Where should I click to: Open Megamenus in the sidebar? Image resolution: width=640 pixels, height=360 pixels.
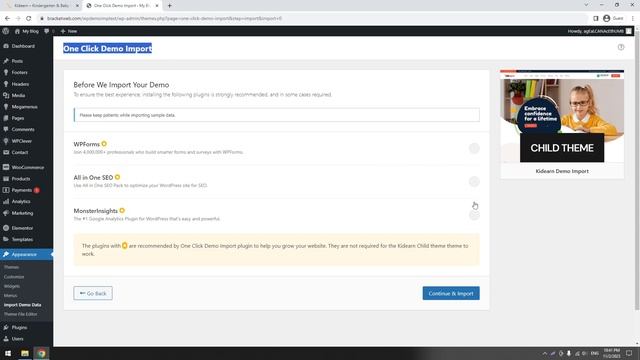click(x=24, y=107)
